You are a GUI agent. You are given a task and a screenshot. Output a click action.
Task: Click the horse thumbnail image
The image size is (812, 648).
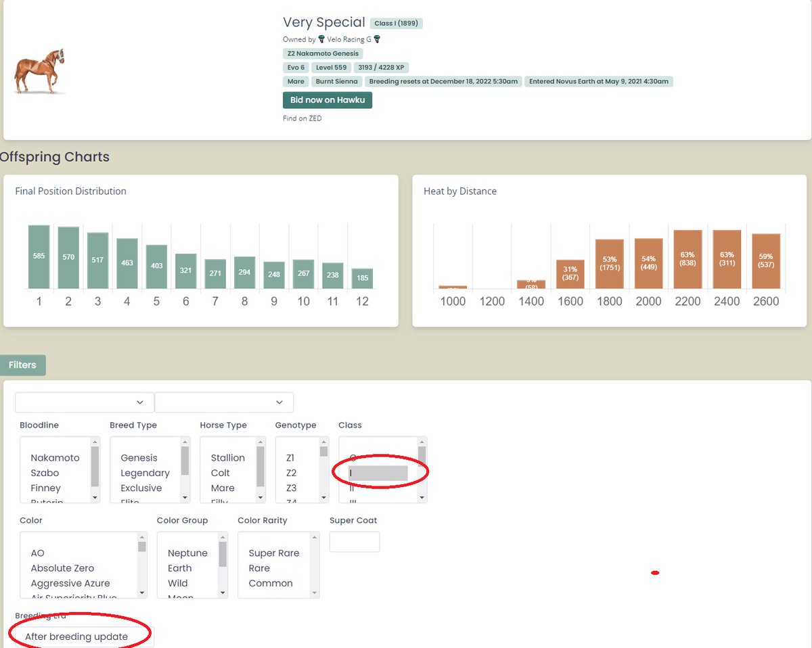39,71
